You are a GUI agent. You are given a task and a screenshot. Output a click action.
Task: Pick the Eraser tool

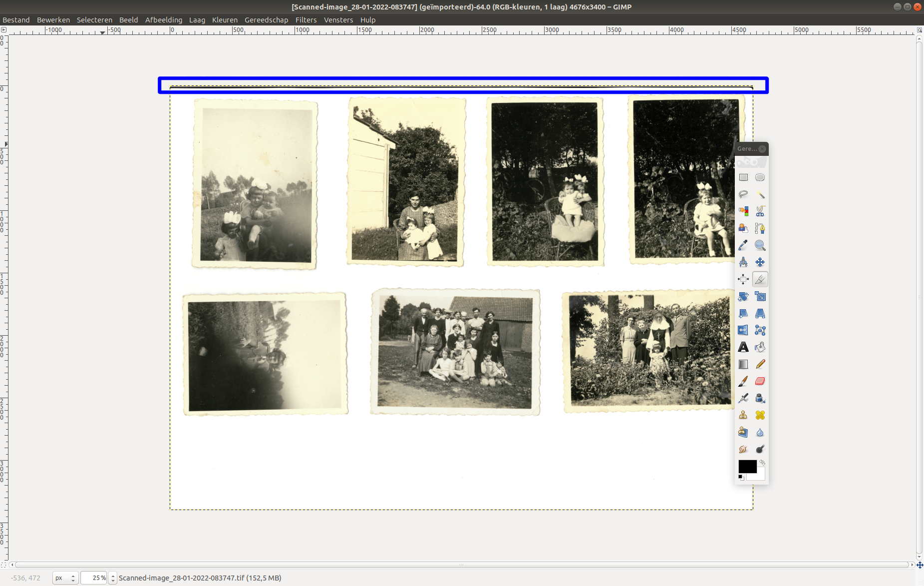tap(760, 381)
